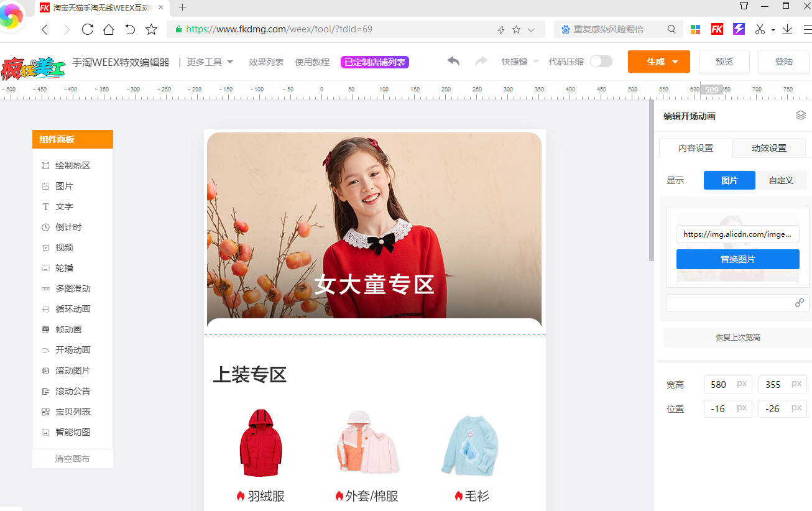812x511 pixels.
Task: Click the 预览 preview button
Action: click(x=724, y=62)
